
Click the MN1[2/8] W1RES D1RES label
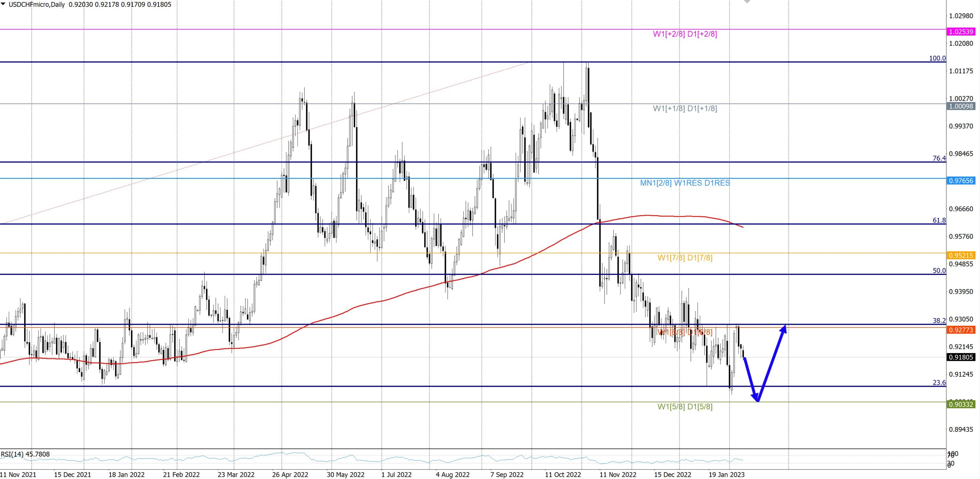point(685,183)
